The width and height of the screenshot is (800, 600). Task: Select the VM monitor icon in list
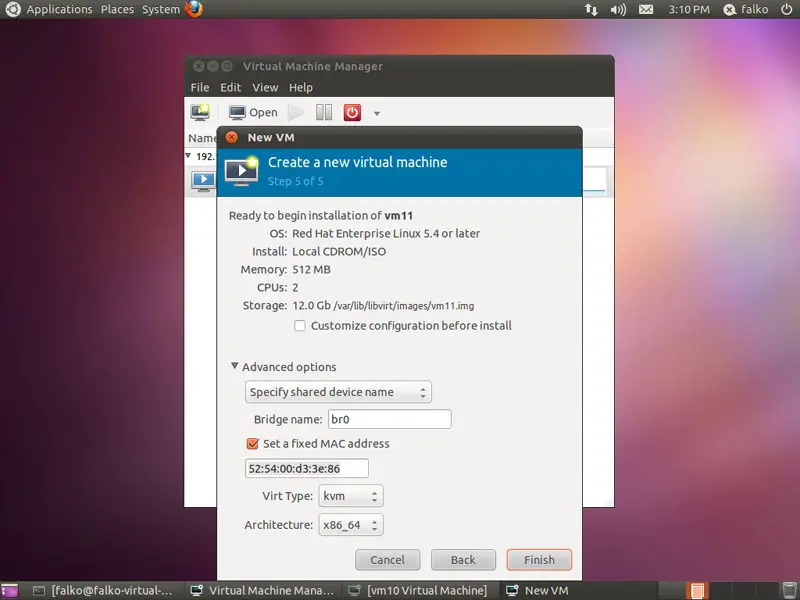point(203,181)
